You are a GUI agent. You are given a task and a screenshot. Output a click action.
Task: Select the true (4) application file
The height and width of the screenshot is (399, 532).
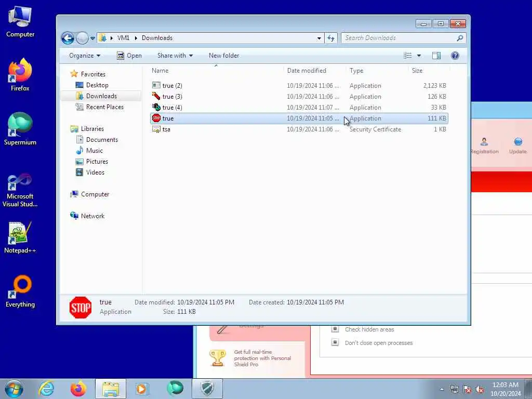pyautogui.click(x=299, y=107)
